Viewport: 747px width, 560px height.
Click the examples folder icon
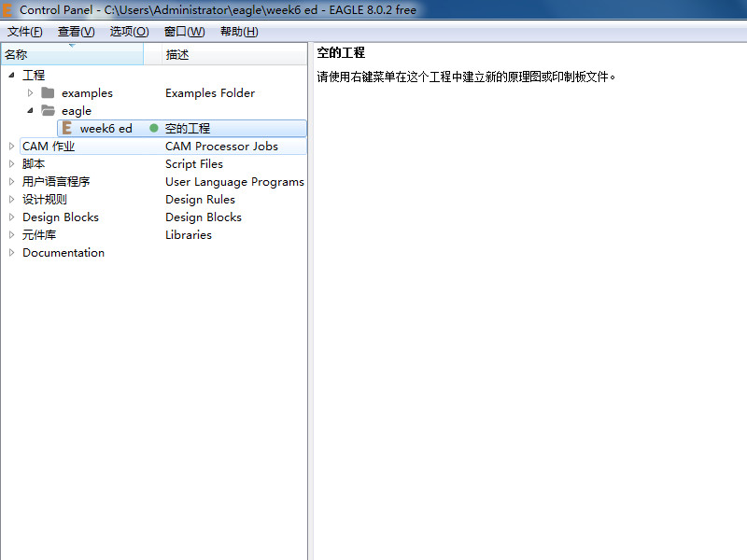48,92
